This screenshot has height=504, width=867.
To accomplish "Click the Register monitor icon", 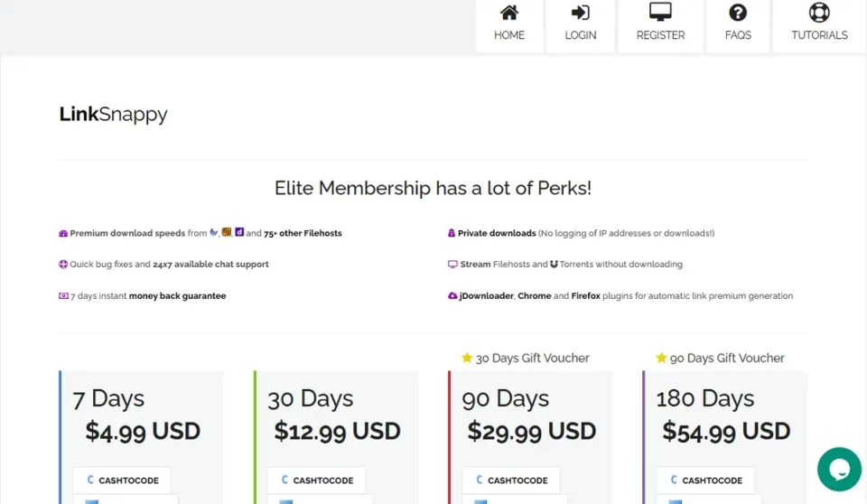I will [660, 13].
